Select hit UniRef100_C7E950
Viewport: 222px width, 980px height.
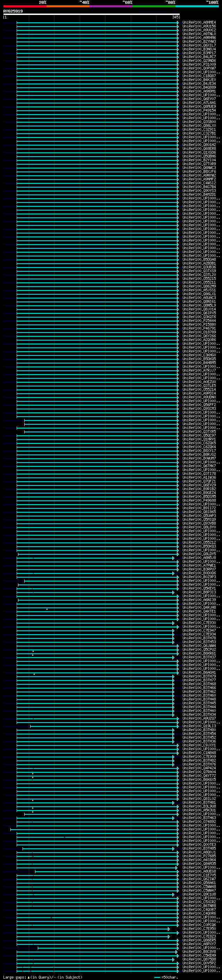click(199, 929)
